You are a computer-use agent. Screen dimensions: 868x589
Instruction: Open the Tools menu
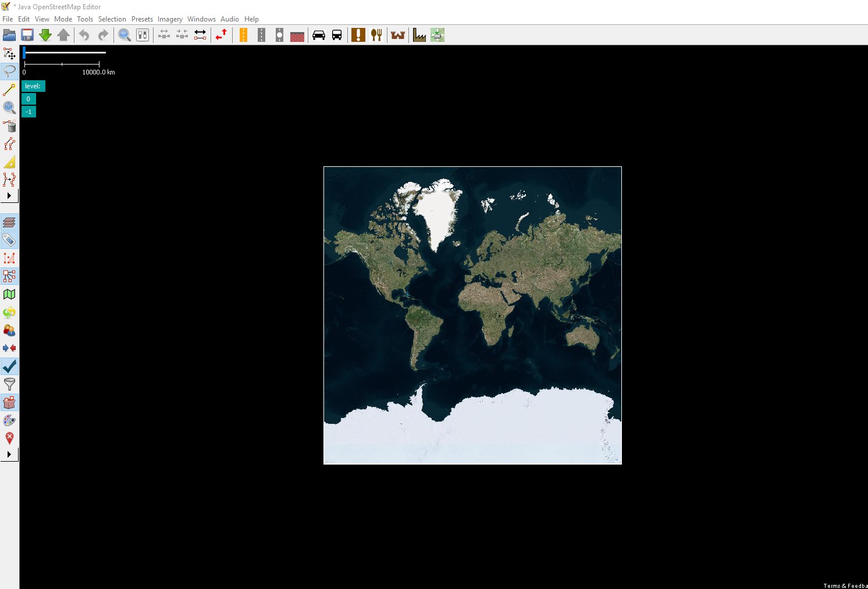pos(85,19)
